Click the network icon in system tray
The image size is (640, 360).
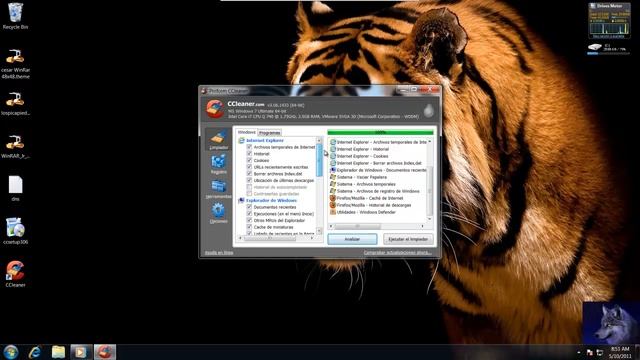click(600, 352)
